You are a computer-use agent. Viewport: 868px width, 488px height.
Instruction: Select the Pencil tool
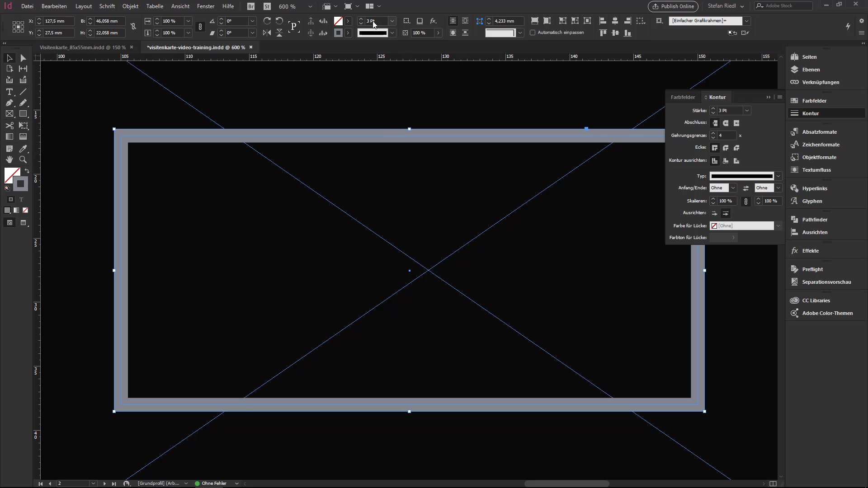click(x=23, y=103)
